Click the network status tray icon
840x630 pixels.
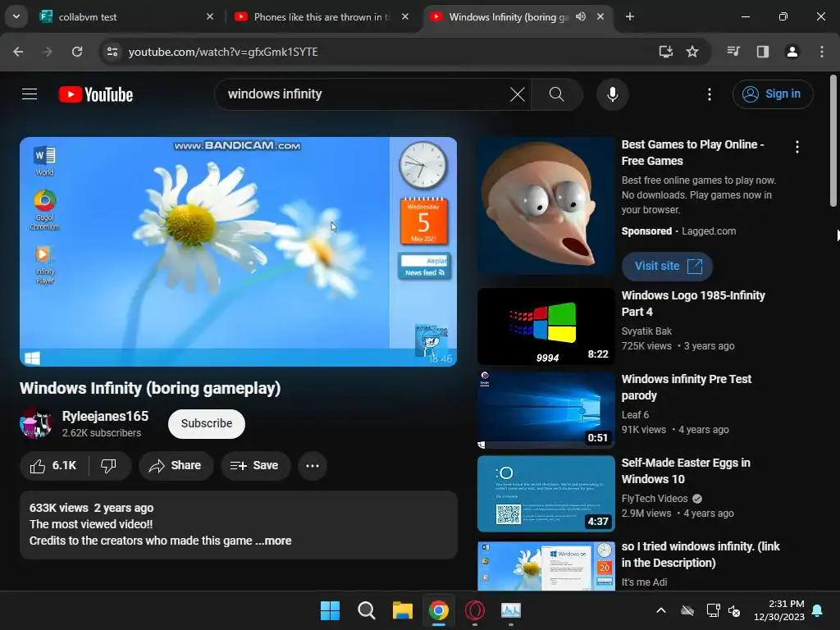(x=714, y=610)
